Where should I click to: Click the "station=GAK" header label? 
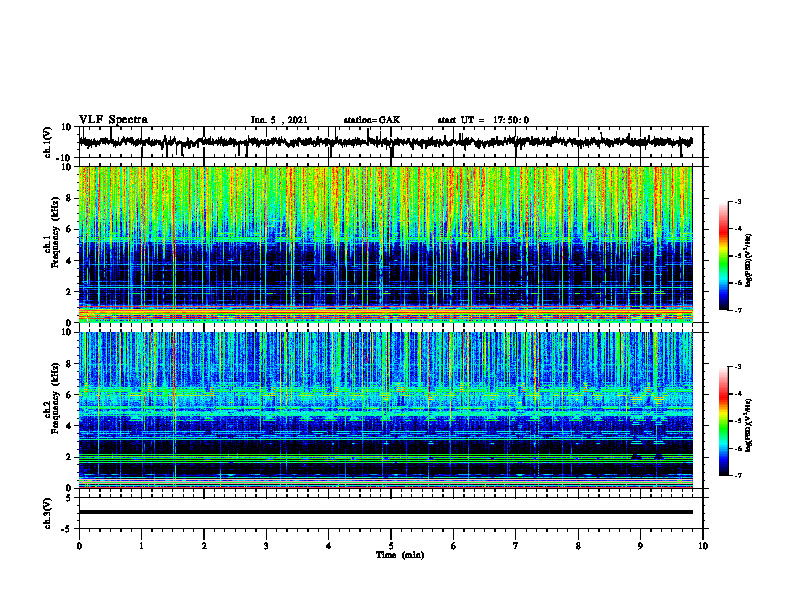click(x=372, y=120)
